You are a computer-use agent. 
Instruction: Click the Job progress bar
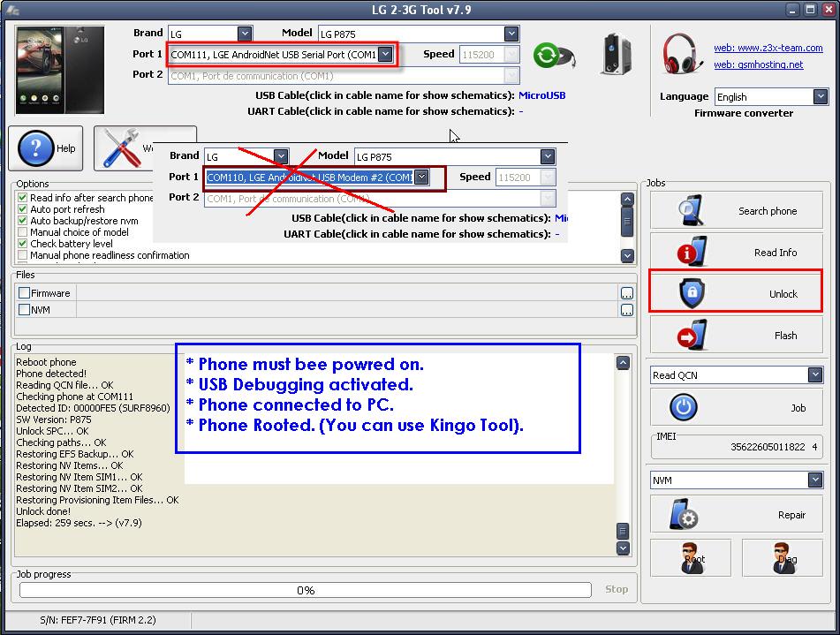point(306,590)
